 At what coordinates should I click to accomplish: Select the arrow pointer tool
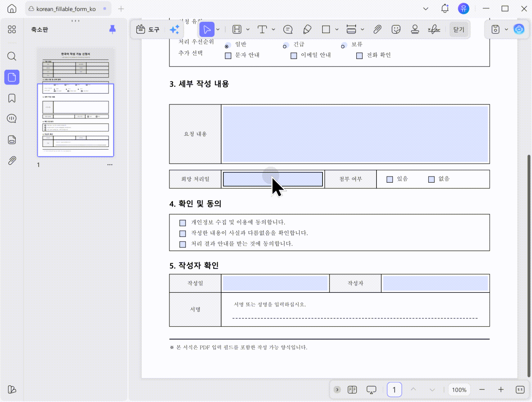(207, 30)
